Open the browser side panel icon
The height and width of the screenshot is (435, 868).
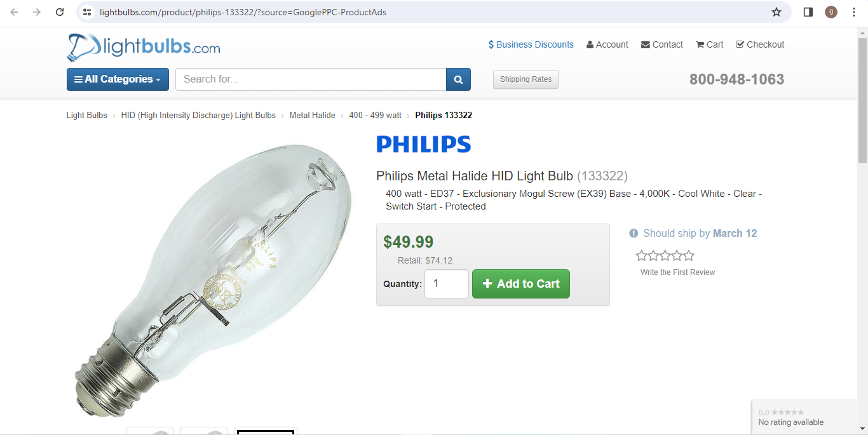tap(808, 12)
